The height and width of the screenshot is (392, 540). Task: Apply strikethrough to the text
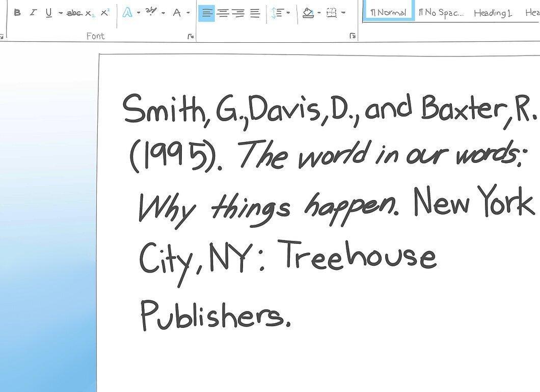(x=74, y=13)
